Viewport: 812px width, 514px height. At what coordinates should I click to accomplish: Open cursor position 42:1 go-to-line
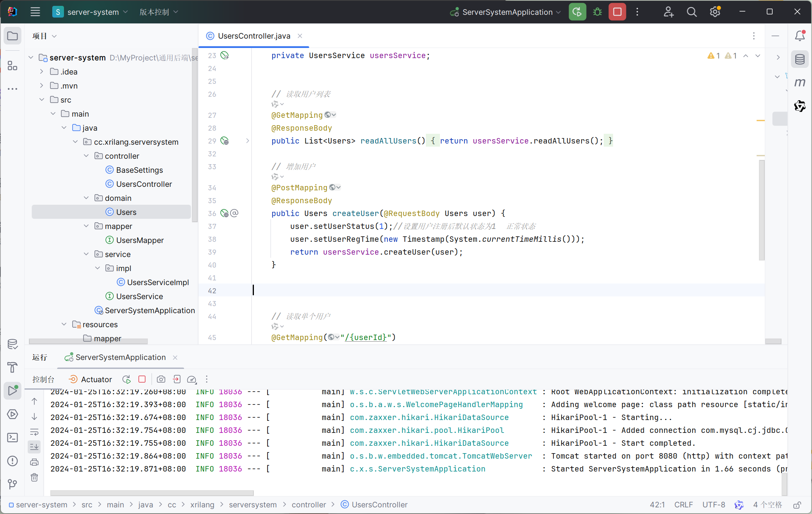tap(657, 505)
